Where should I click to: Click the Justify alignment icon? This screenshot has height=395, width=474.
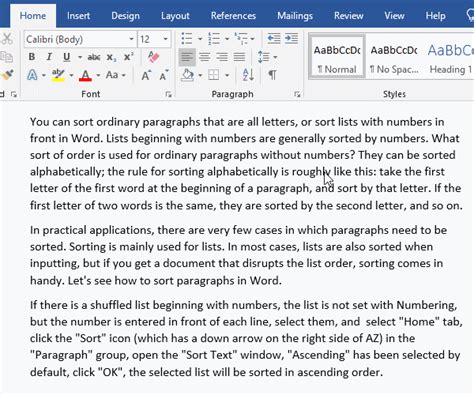pyautogui.click(x=239, y=57)
